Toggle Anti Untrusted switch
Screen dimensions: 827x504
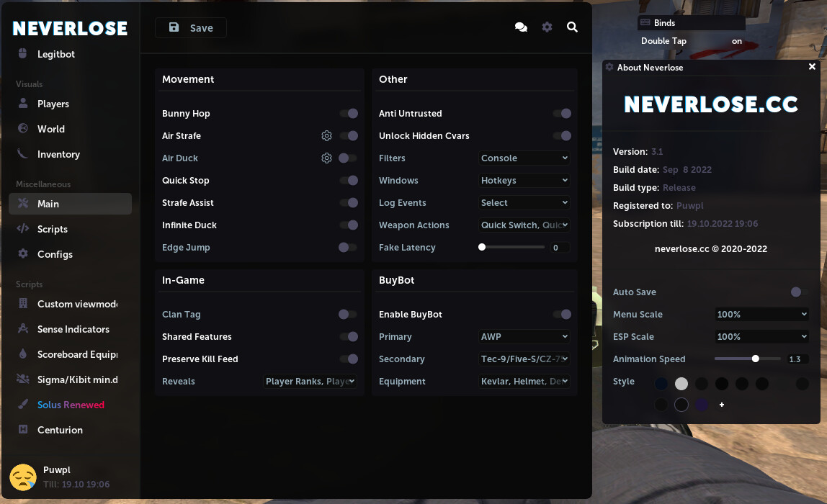[562, 113]
